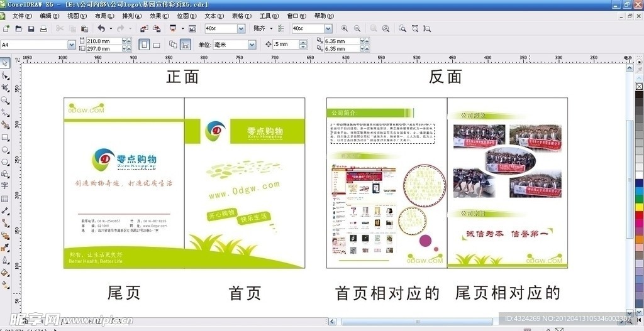
Task: Increase the .5 mm nudge offset
Action: tap(304, 42)
